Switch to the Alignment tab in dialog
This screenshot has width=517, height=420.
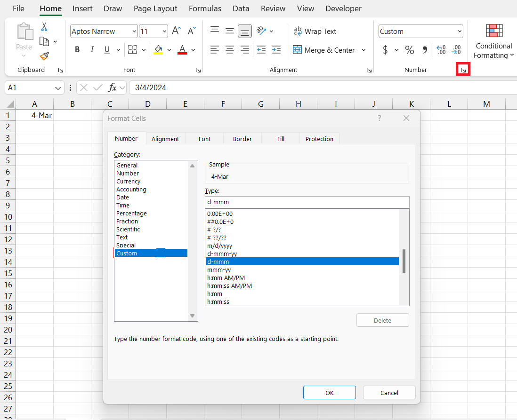(x=165, y=139)
